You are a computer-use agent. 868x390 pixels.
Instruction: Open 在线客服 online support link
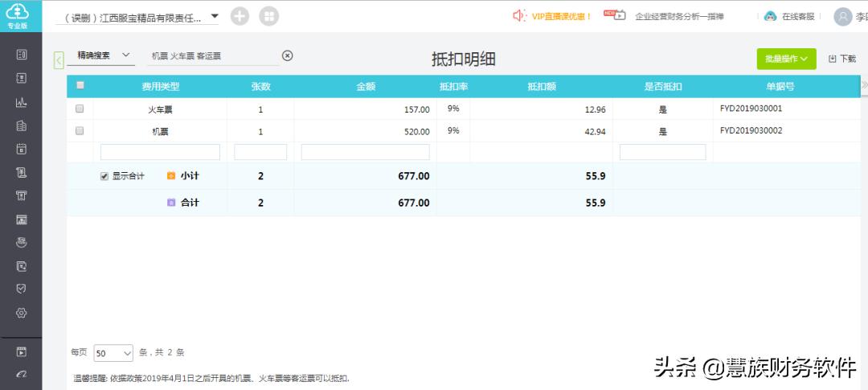point(798,17)
